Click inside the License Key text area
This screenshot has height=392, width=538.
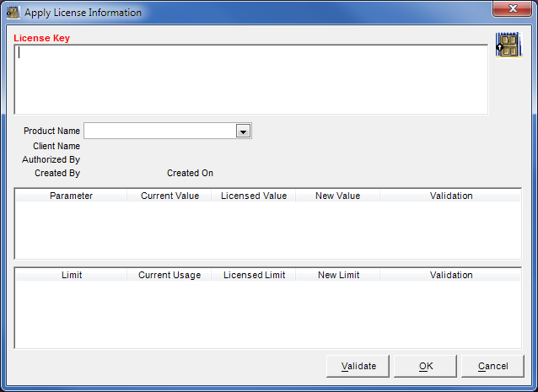click(x=250, y=79)
